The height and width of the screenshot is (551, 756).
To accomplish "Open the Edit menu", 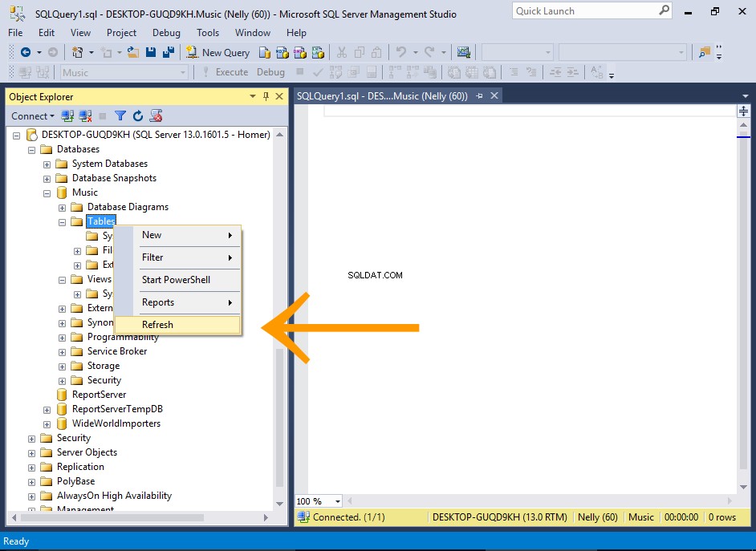I will point(47,33).
